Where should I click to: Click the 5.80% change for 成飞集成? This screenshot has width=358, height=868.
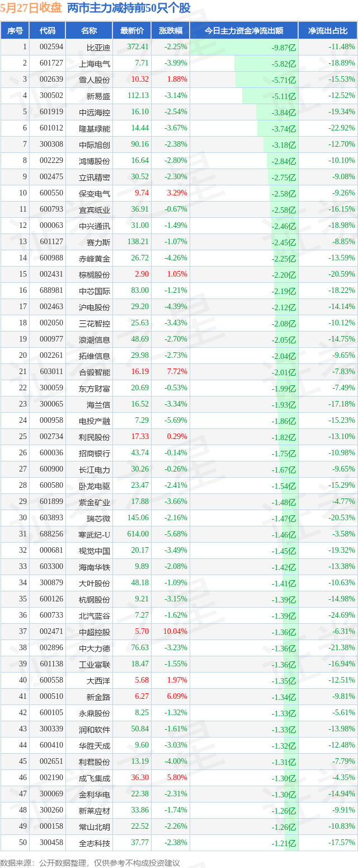[x=177, y=778]
